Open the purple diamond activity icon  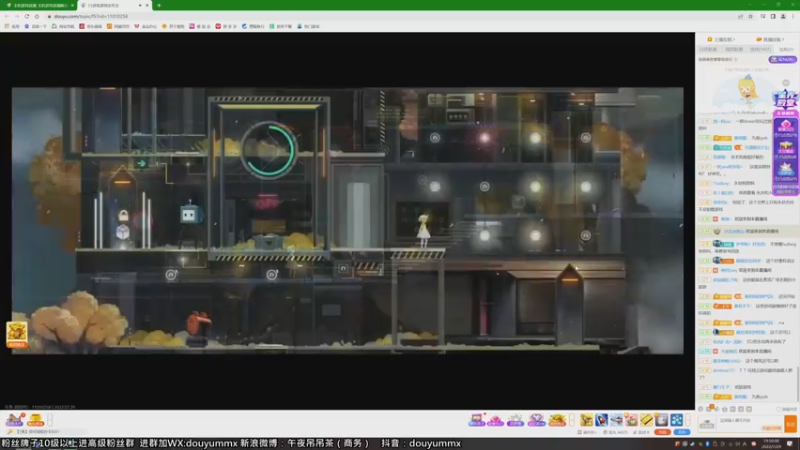coord(536,420)
